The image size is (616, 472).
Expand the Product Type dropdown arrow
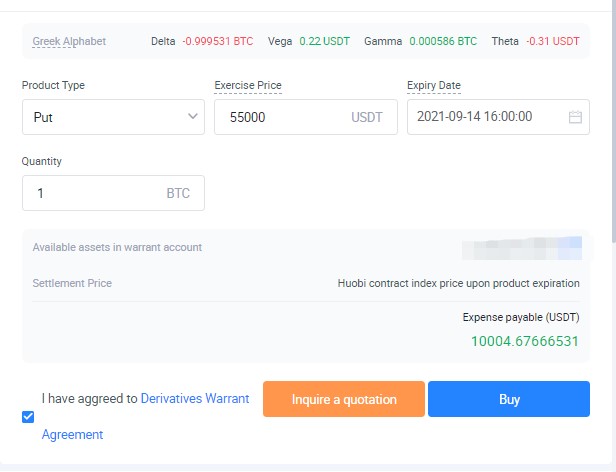(x=194, y=117)
